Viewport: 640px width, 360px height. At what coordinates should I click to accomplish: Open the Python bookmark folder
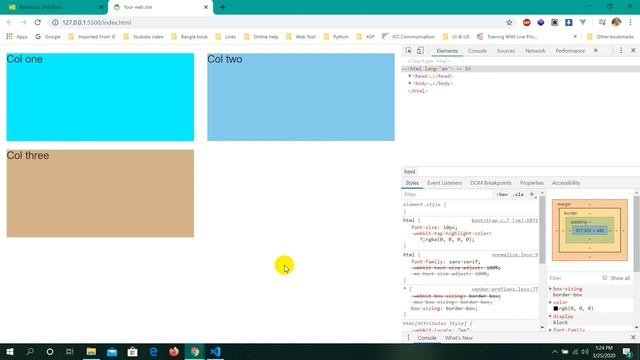(x=336, y=37)
